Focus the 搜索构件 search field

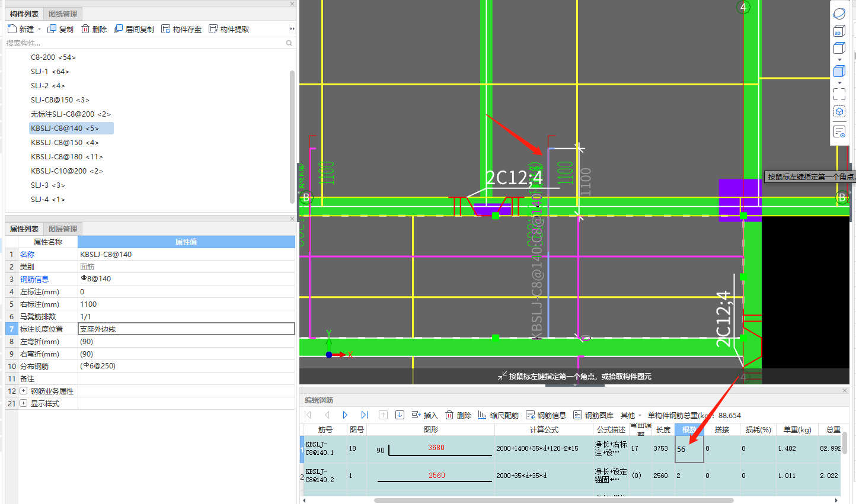[x=145, y=43]
